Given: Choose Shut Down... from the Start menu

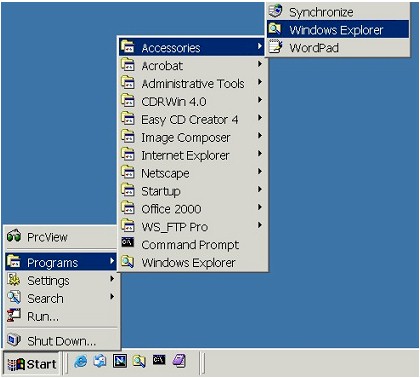Looking at the screenshot, I should point(60,341).
